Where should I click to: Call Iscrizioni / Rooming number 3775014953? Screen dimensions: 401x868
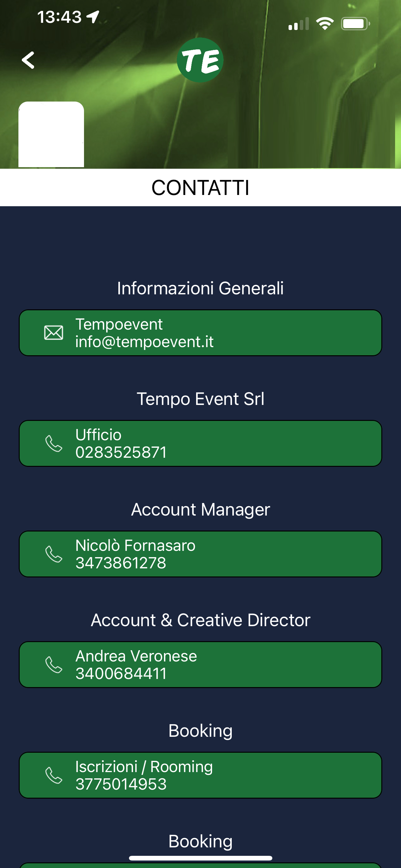point(200,775)
